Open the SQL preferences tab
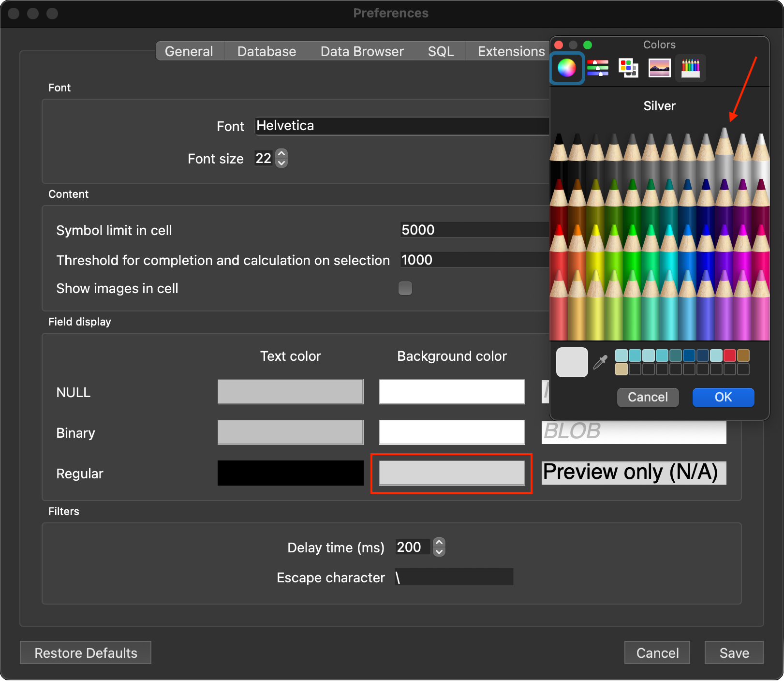 click(441, 51)
